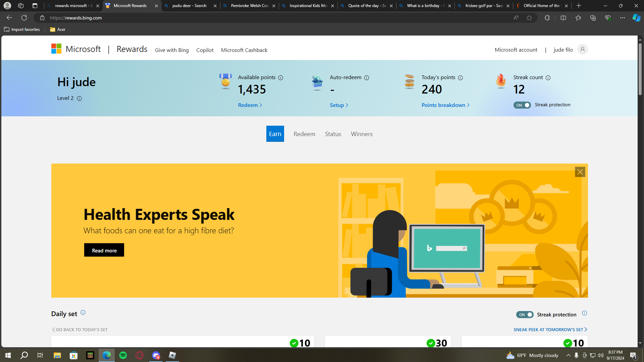The image size is (644, 362).
Task: Close the Health Experts Speak banner
Action: [x=580, y=172]
